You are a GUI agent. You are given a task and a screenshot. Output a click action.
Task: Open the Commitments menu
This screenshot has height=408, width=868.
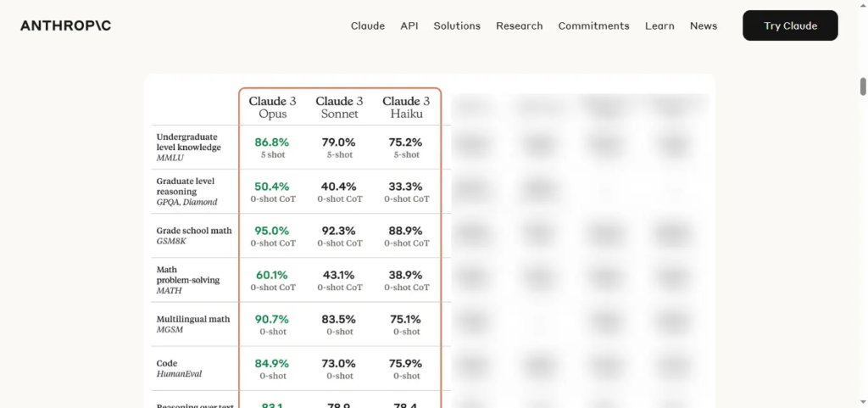593,26
